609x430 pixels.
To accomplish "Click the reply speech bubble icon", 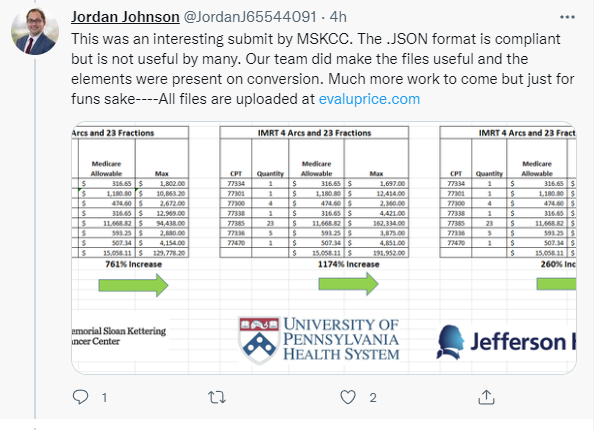I will point(82,397).
